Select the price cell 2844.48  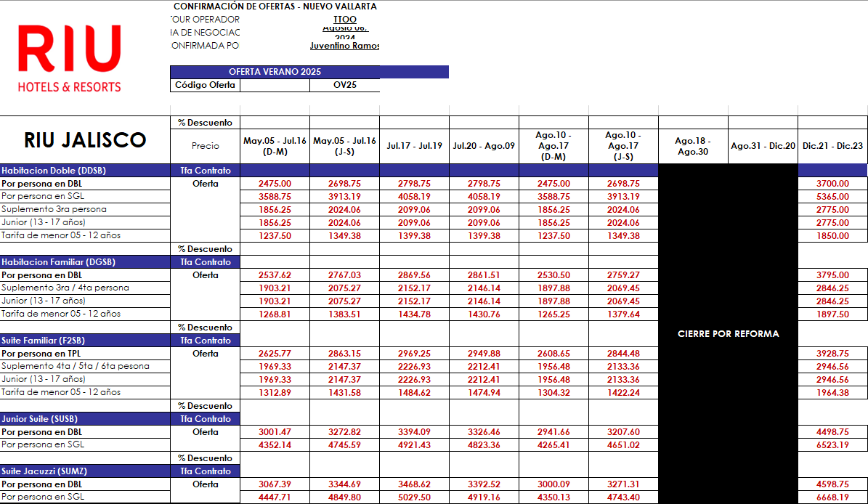click(623, 354)
